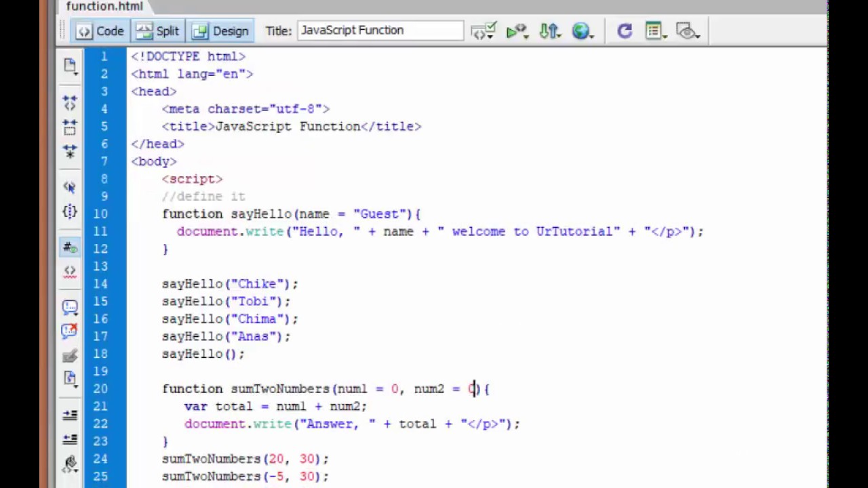Click 'document.write("Answer, "' on line 22
868x488 pixels.
coord(279,424)
